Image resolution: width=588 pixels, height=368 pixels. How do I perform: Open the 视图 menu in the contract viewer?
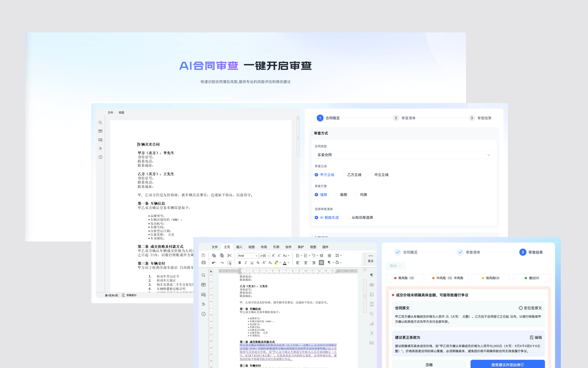click(121, 112)
